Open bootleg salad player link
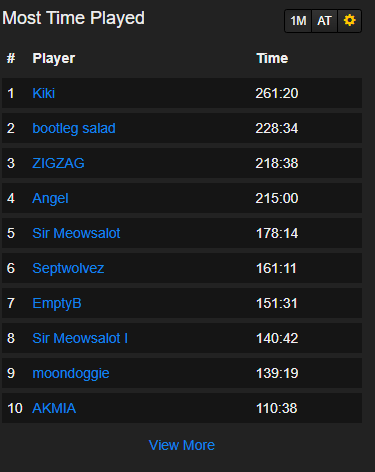The image size is (375, 472). (x=74, y=128)
